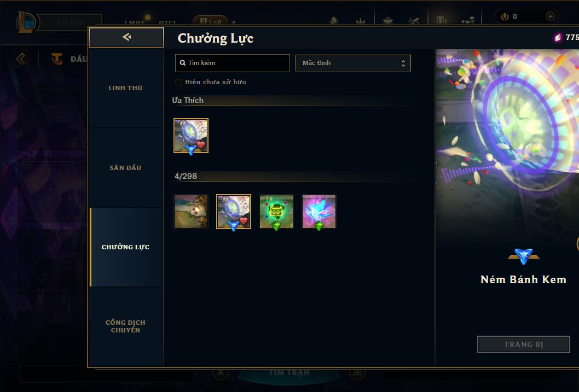Select the green robot boom thumbnail
Viewport: 579px width, 392px height.
(276, 212)
